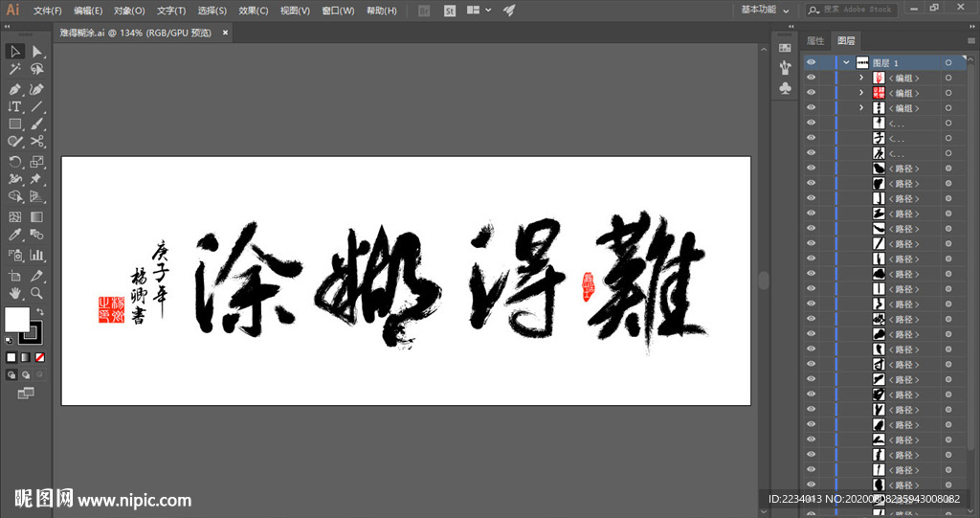Image resolution: width=980 pixels, height=518 pixels.
Task: Open the 编辑(E) menu
Action: pos(88,11)
